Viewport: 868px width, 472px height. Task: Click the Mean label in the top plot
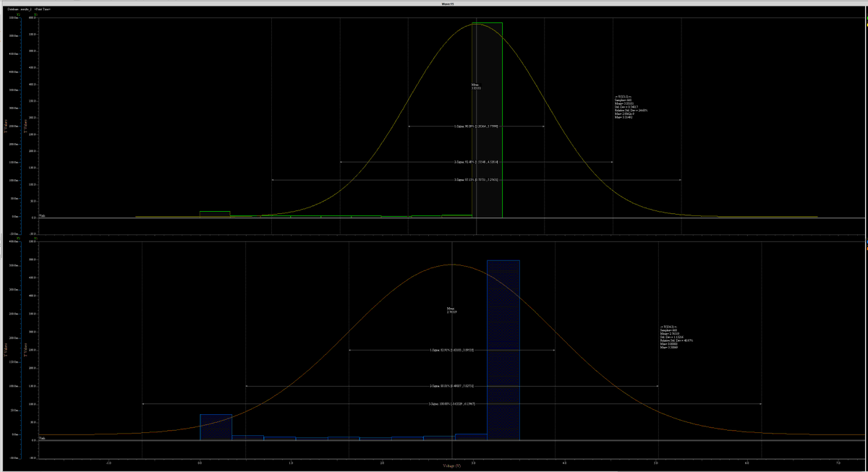(476, 86)
